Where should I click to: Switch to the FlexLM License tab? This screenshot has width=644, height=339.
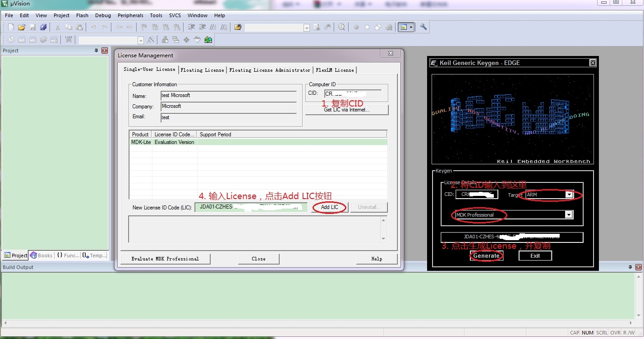[335, 70]
